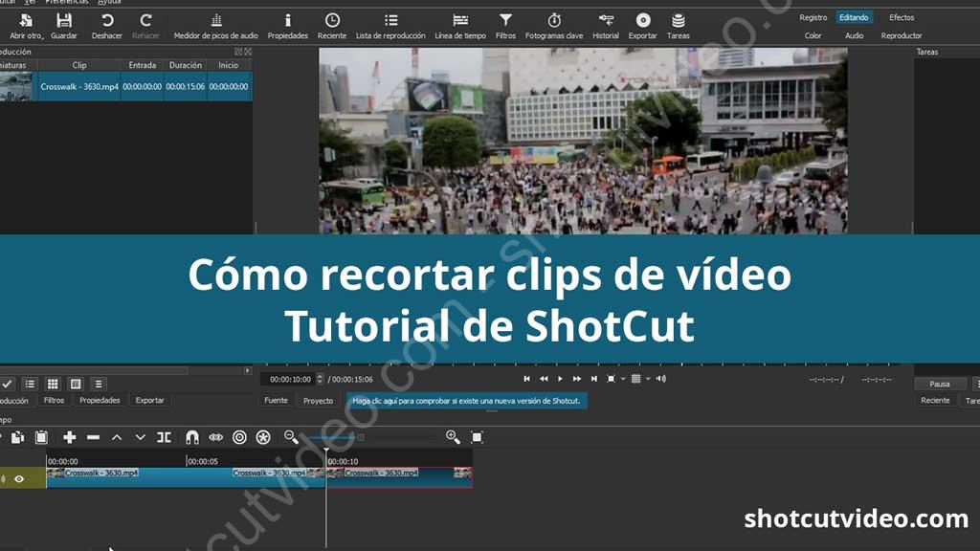Open the Filtros panel icon
The image size is (980, 551).
point(506,21)
